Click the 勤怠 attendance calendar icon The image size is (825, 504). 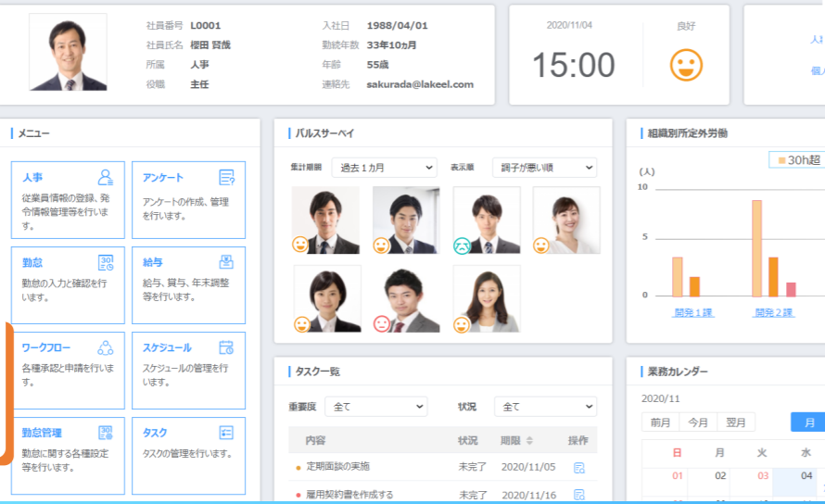[x=106, y=262]
